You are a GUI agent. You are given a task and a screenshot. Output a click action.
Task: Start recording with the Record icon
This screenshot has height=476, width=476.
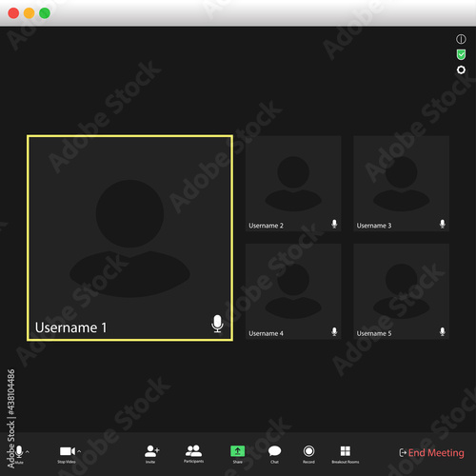[x=308, y=451]
